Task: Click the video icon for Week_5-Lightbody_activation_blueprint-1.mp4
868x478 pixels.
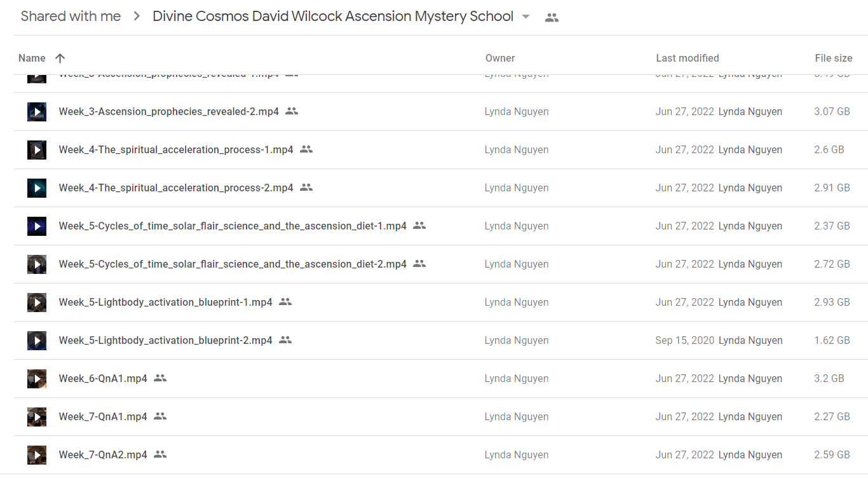Action: click(37, 303)
